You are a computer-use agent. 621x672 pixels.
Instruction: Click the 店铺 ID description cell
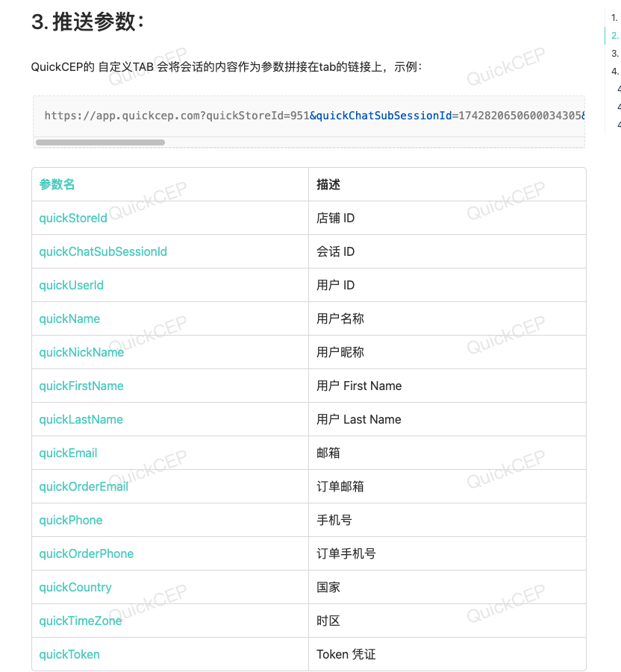pos(447,218)
